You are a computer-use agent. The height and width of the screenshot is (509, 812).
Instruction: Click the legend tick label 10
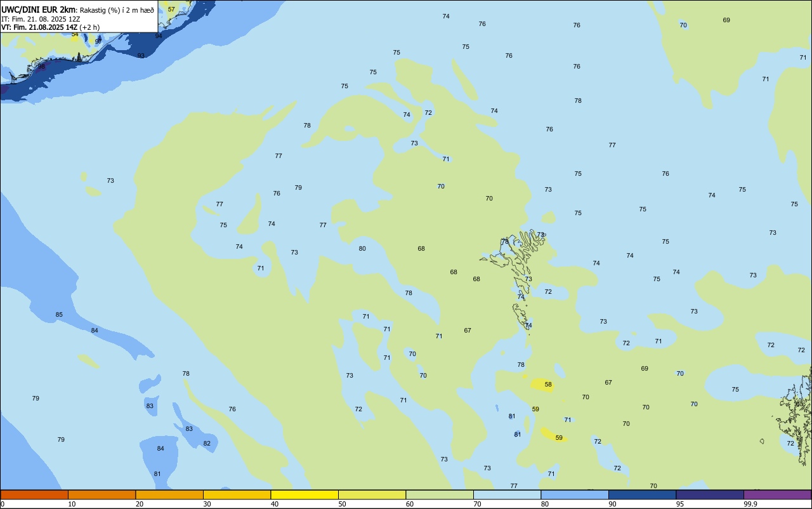point(72,504)
